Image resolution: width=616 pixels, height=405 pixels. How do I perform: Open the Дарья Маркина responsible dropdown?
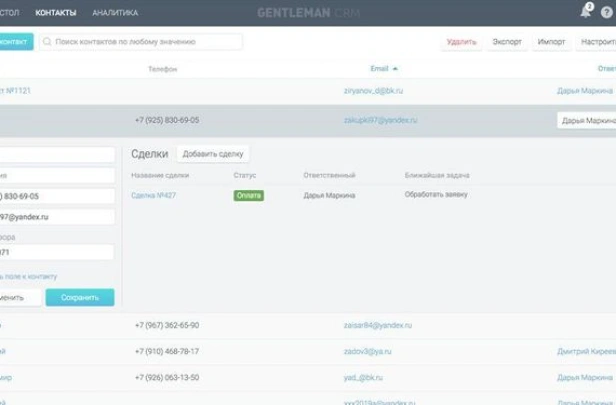point(586,120)
